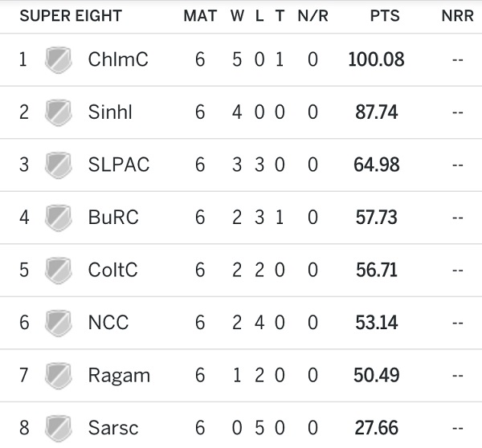The height and width of the screenshot is (448, 482).
Task: Click the SLPAC team shield icon
Action: click(58, 165)
